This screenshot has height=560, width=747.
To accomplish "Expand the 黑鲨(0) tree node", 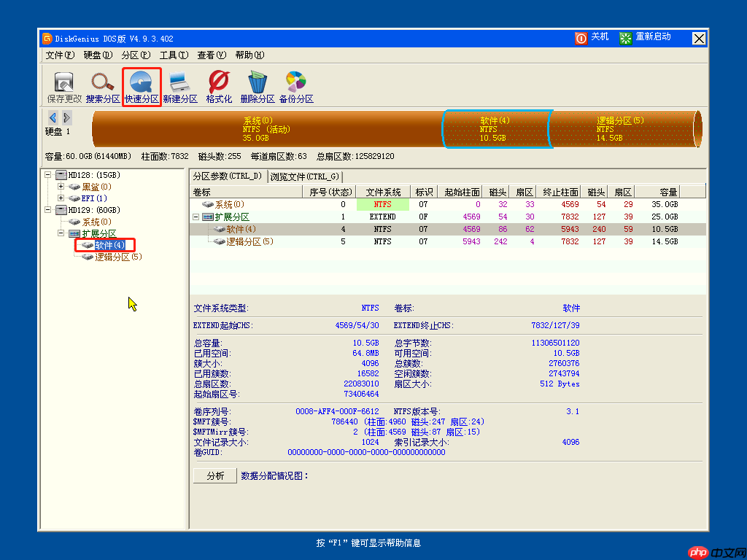I will [x=61, y=186].
